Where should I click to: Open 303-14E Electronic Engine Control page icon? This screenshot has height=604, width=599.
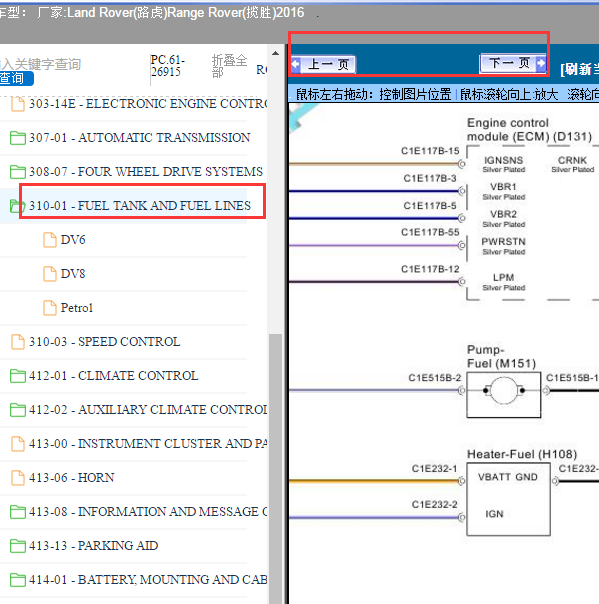coord(18,104)
